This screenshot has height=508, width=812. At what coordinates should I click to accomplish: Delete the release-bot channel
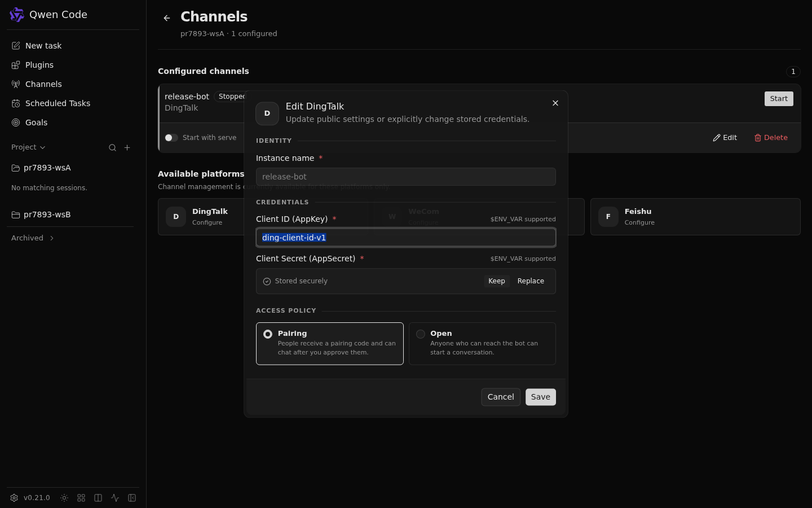tap(771, 138)
